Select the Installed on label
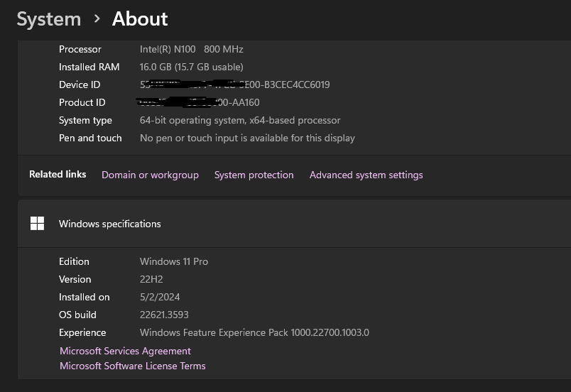The image size is (571, 392). click(x=84, y=298)
